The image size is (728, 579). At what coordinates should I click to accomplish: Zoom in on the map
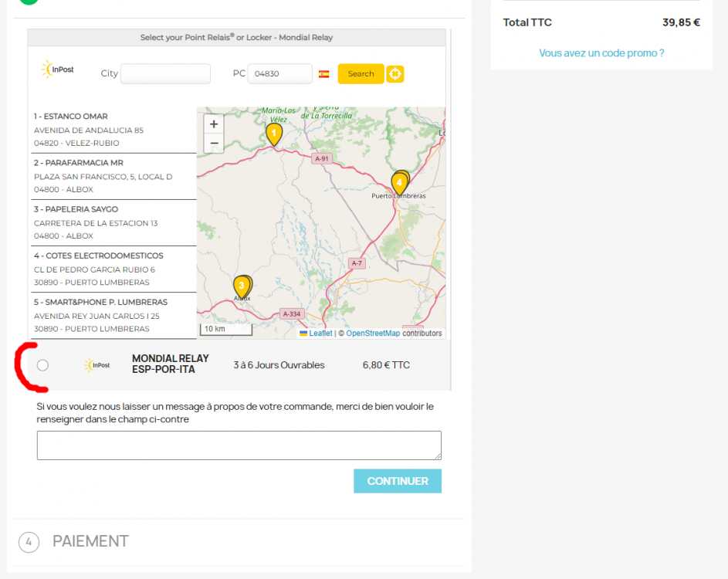pos(214,124)
